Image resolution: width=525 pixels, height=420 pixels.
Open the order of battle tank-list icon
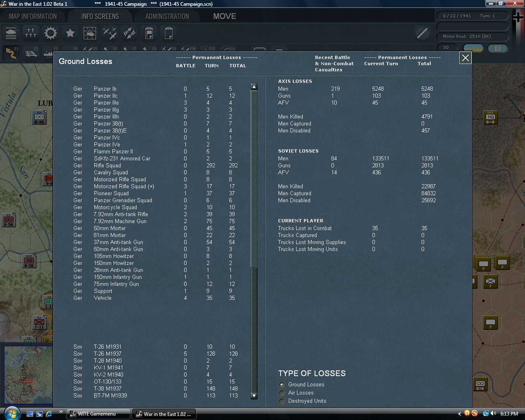tap(11, 33)
